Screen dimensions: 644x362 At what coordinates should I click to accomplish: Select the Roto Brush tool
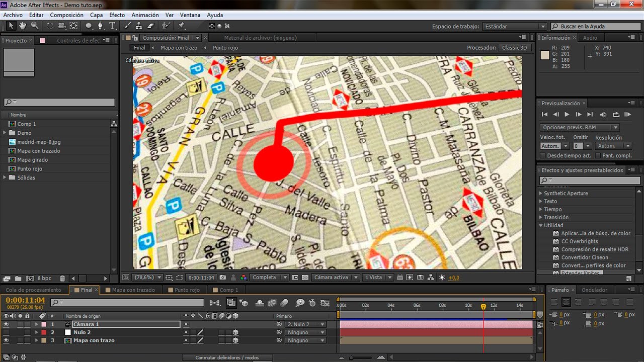[x=166, y=26]
